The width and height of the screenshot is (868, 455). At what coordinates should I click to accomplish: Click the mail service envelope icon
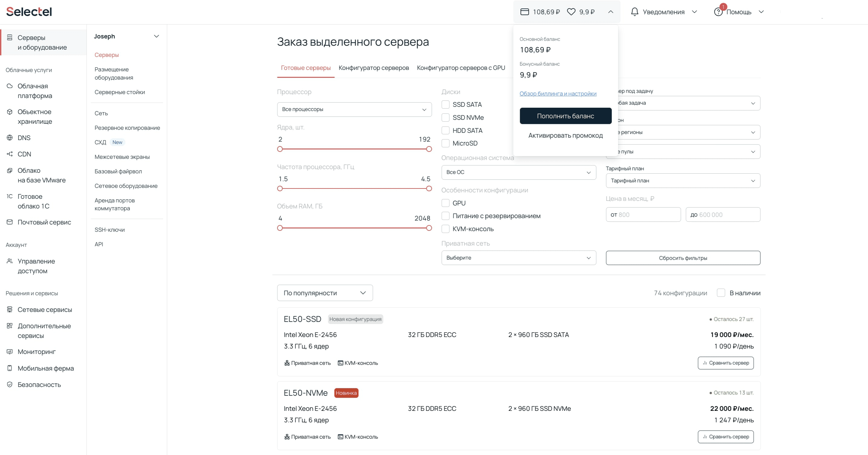[10, 222]
